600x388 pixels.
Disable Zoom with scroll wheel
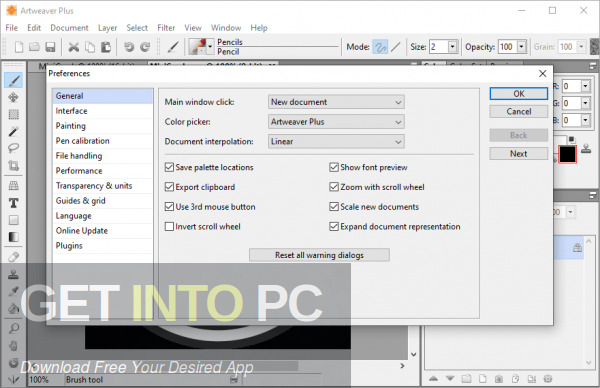334,187
